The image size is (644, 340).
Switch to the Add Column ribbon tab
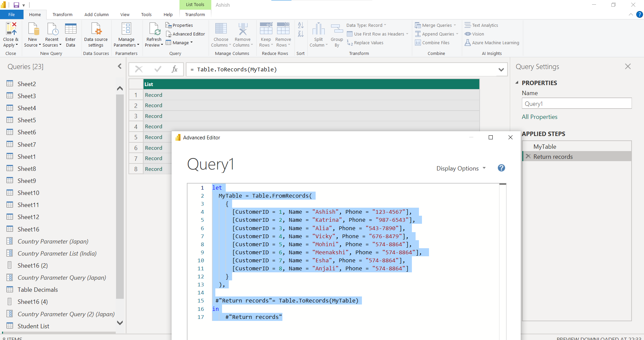point(96,14)
